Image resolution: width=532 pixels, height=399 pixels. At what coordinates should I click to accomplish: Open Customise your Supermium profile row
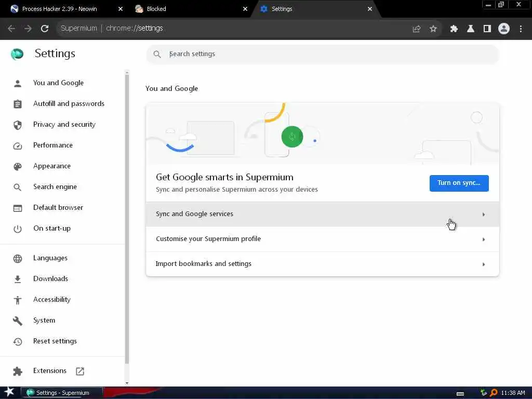click(322, 239)
